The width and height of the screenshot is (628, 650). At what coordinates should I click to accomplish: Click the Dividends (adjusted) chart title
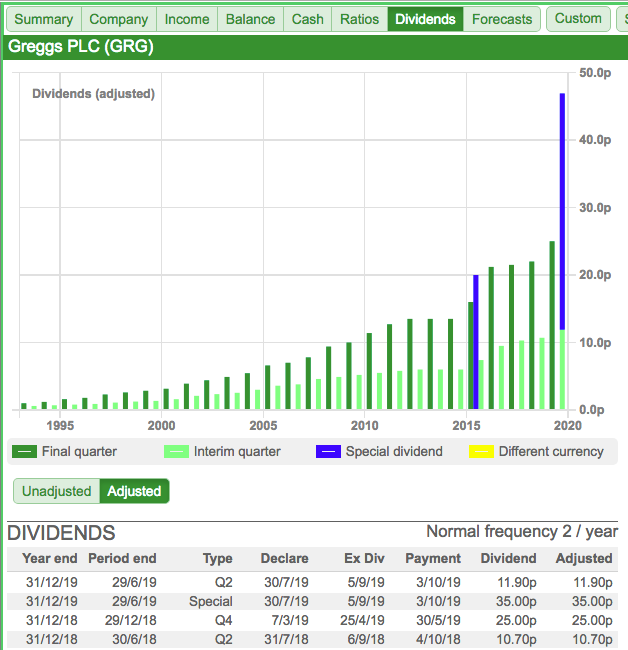[x=93, y=94]
